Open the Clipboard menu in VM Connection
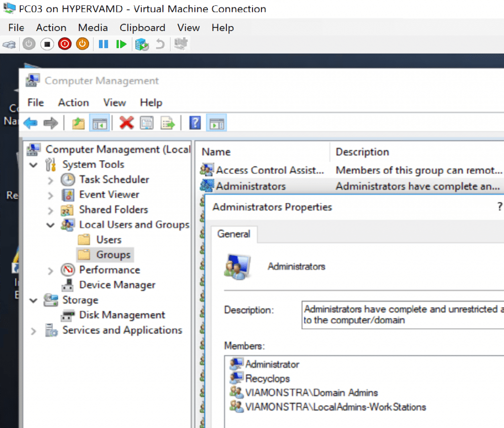This screenshot has width=504, height=428. (142, 28)
